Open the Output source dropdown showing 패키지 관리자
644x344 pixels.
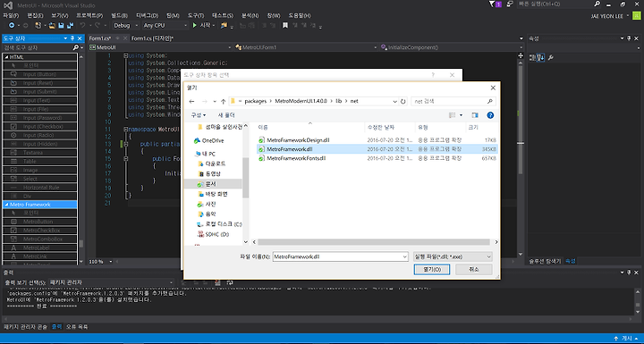(111, 282)
